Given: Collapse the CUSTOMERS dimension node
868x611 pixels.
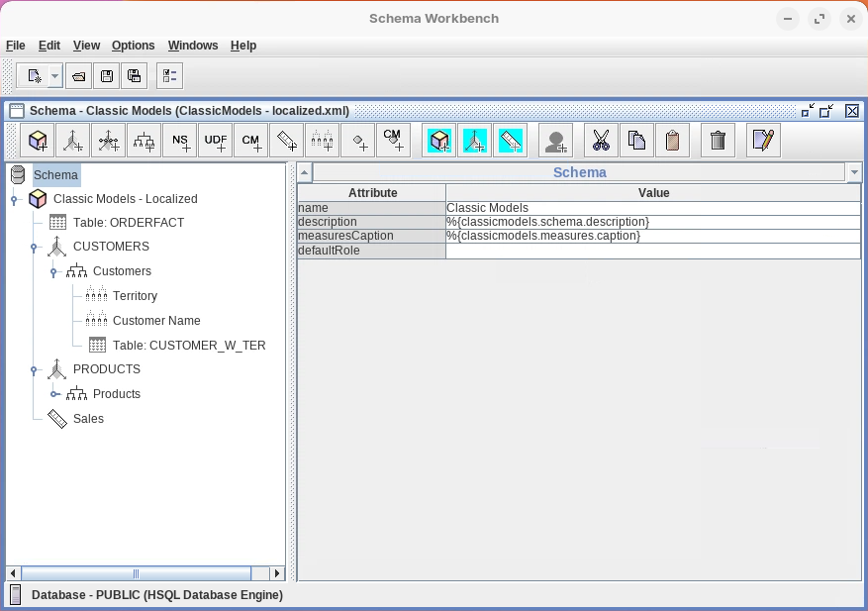Looking at the screenshot, I should [34, 248].
